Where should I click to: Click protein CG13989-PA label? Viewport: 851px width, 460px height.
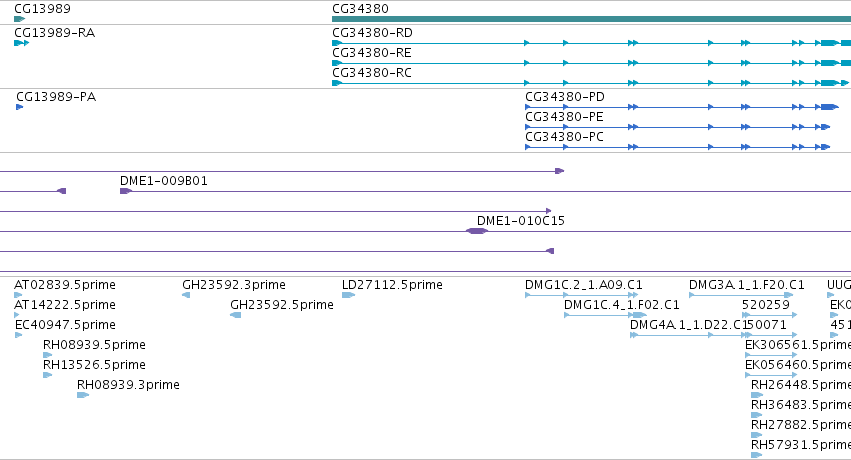point(56,97)
